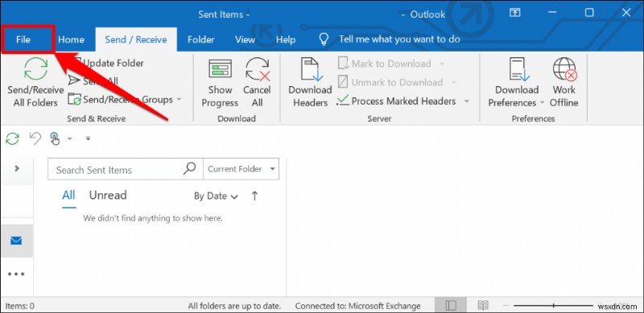Click Ribbon Display Options icon in title bar
The image size is (644, 313).
coord(515,13)
